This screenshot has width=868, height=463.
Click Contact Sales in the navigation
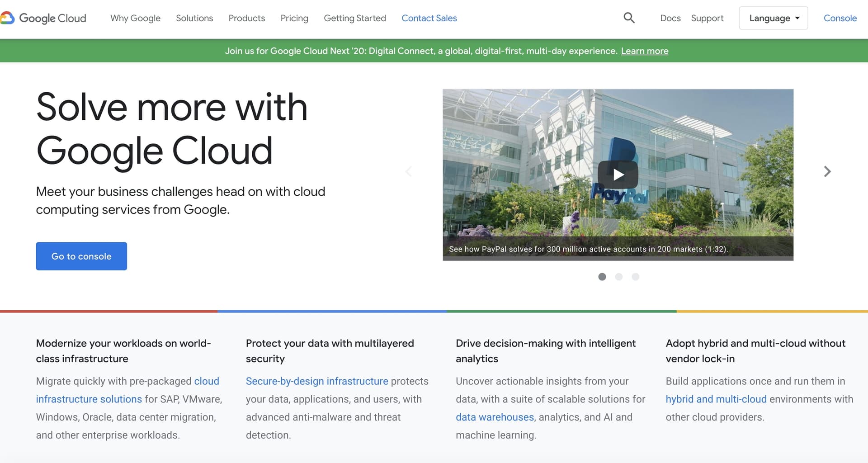pyautogui.click(x=429, y=18)
